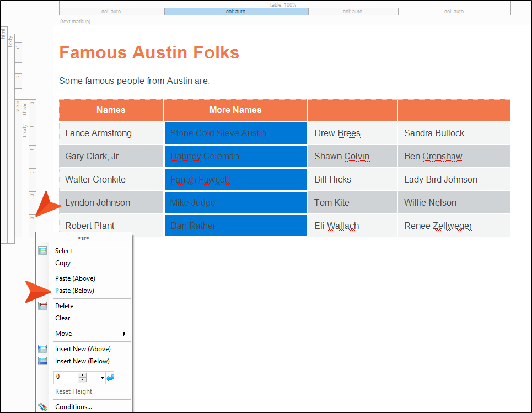Click col: auto bar above Sandra Bullock column
The width and height of the screenshot is (532, 413).
(454, 12)
